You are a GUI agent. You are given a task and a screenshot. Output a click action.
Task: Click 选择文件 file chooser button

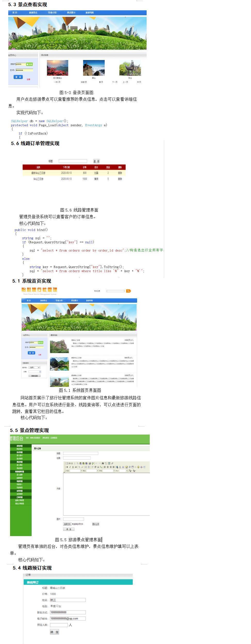click(x=67, y=524)
